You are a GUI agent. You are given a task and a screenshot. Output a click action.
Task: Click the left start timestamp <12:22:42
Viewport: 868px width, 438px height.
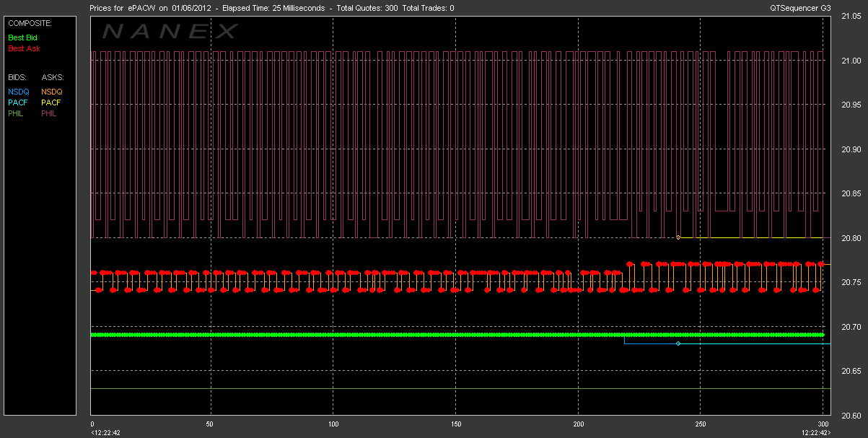point(105,432)
